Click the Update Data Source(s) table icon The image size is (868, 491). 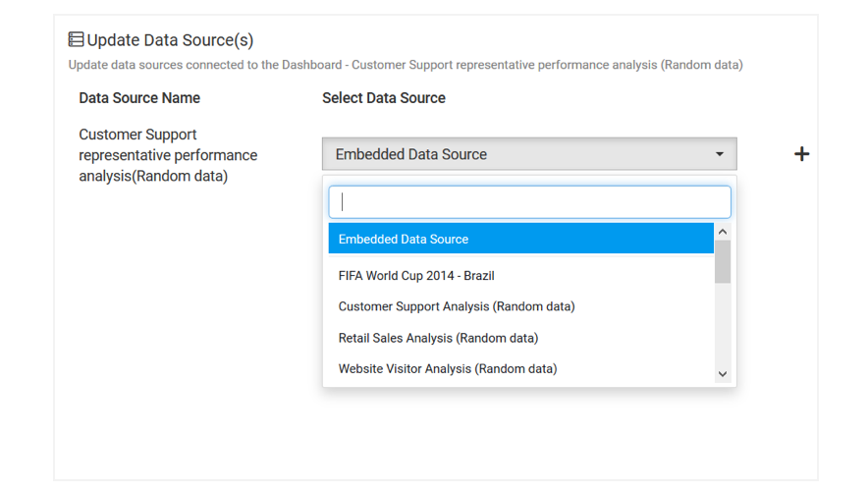pos(76,39)
